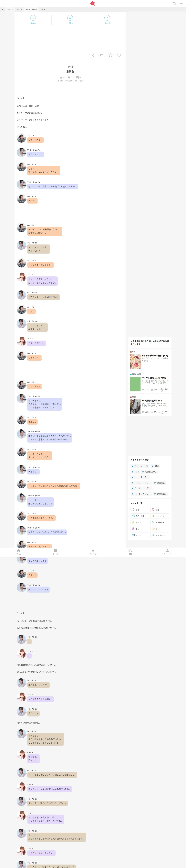The image size is (186, 868).
Task: Open the ジャンル breadcrumb link
Action: [10, 9]
